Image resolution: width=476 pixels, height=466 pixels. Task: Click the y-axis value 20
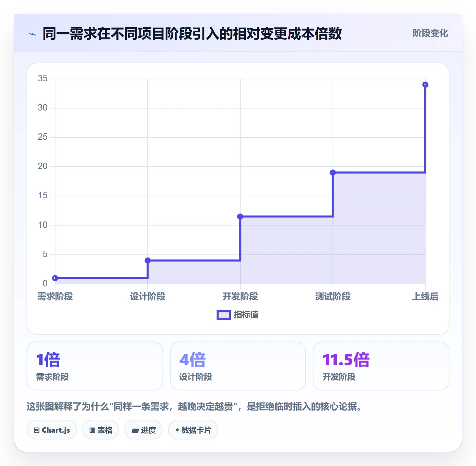pos(42,166)
